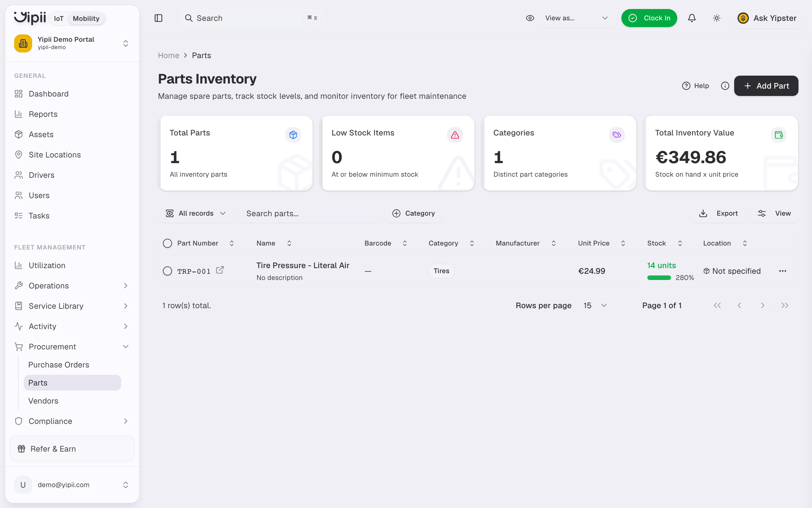The image size is (812, 508).
Task: Click the 280% stock level bar
Action: coord(659,278)
